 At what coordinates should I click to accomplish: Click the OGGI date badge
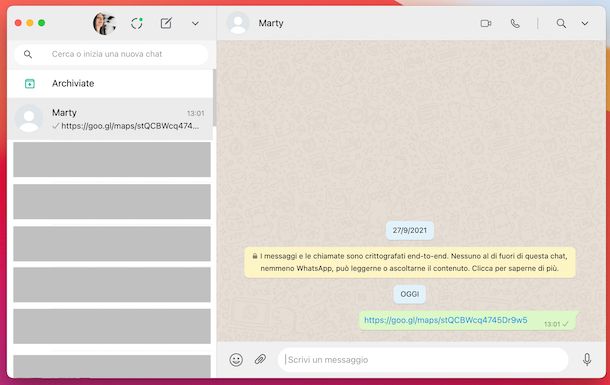click(410, 294)
